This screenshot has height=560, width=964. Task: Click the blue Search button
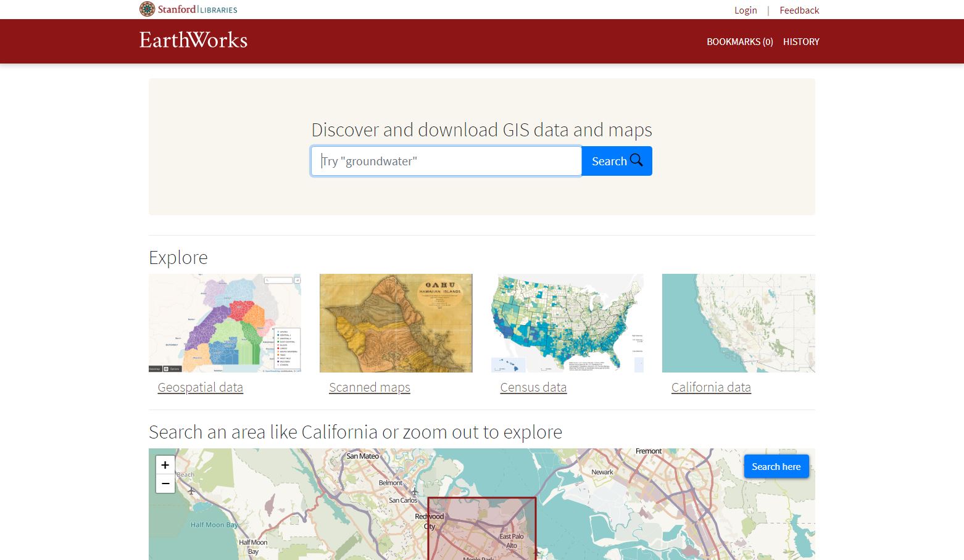617,161
